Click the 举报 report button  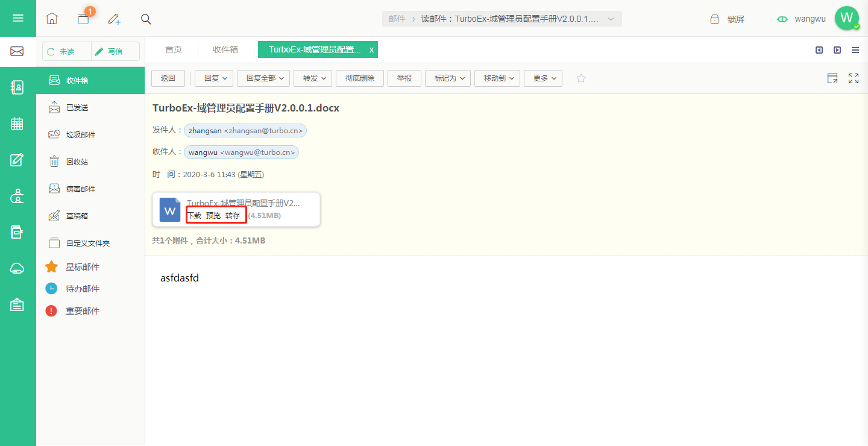click(404, 78)
